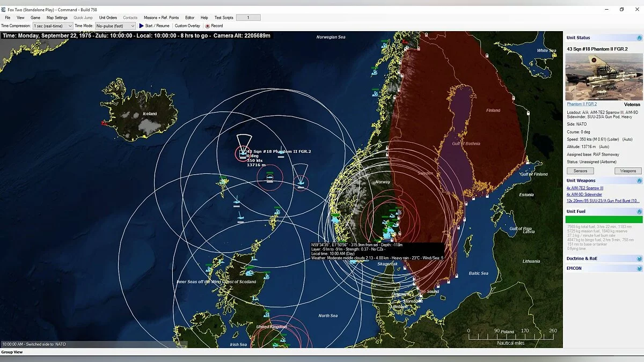Open the Time Mode dropdown
The image size is (644, 362).
point(115,25)
